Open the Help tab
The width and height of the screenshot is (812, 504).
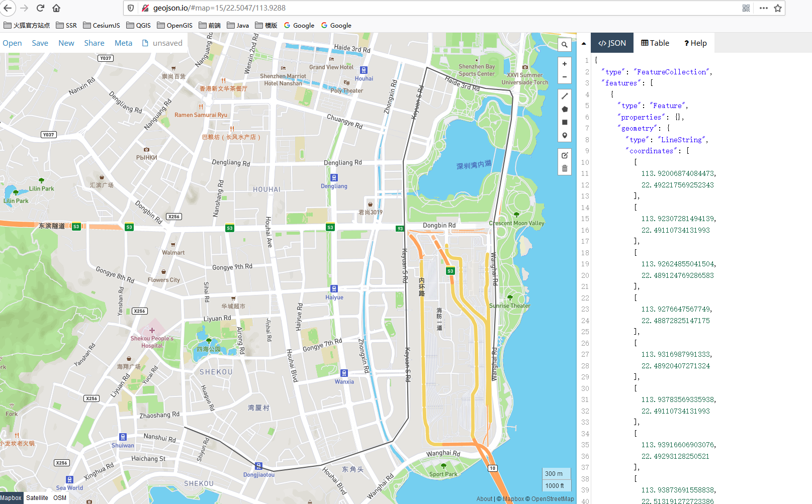click(695, 43)
